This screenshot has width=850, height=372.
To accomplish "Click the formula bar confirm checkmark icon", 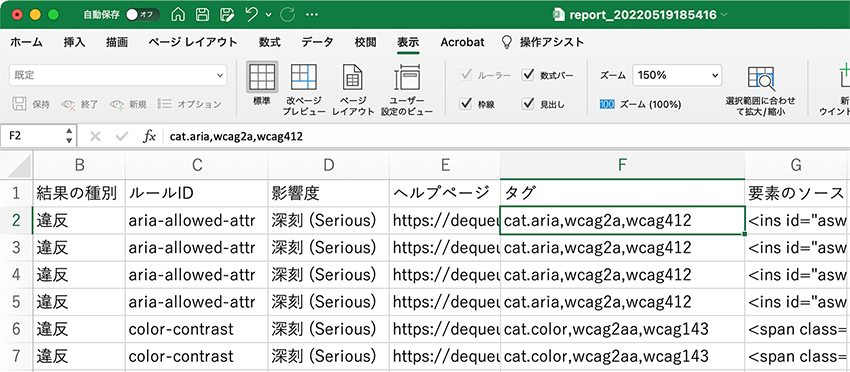I will [123, 136].
